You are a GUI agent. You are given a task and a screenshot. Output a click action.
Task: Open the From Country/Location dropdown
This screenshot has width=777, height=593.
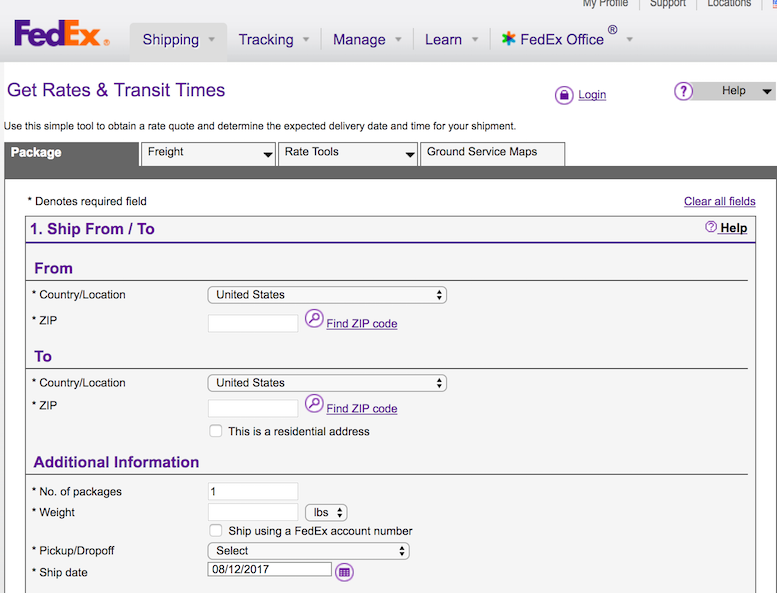click(327, 295)
